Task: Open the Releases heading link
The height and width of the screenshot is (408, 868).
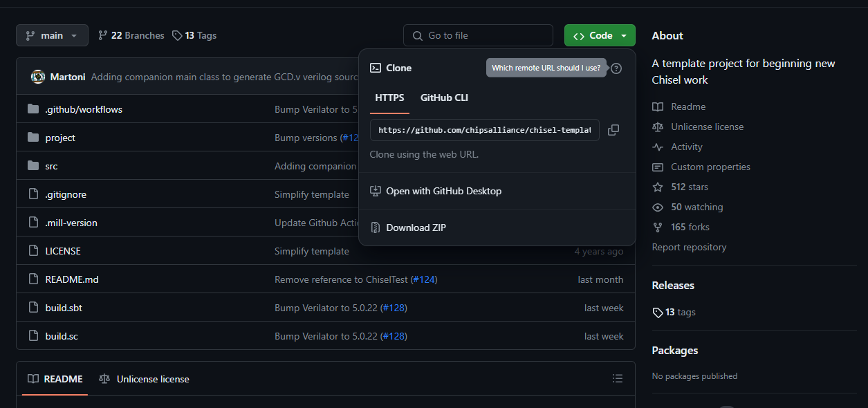Action: click(673, 285)
